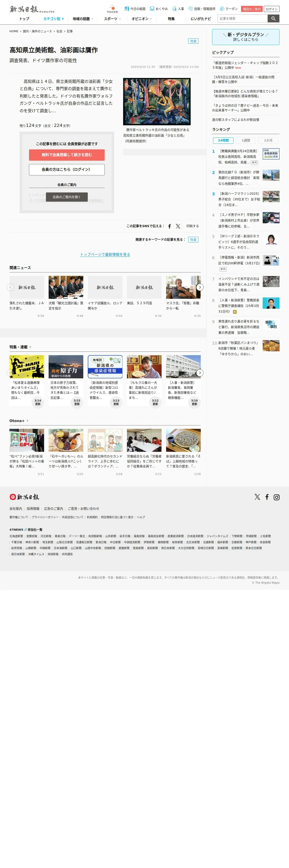Open 投稿・情報提供 speech bubble link

pos(202,9)
